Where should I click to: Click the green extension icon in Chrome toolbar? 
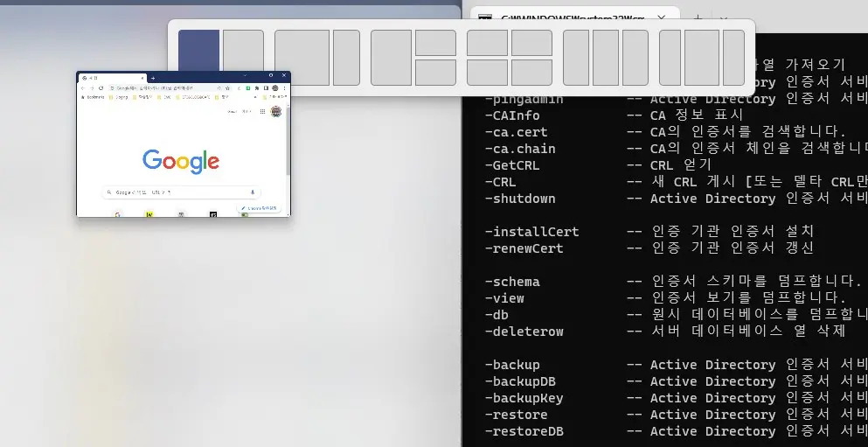pyautogui.click(x=248, y=88)
